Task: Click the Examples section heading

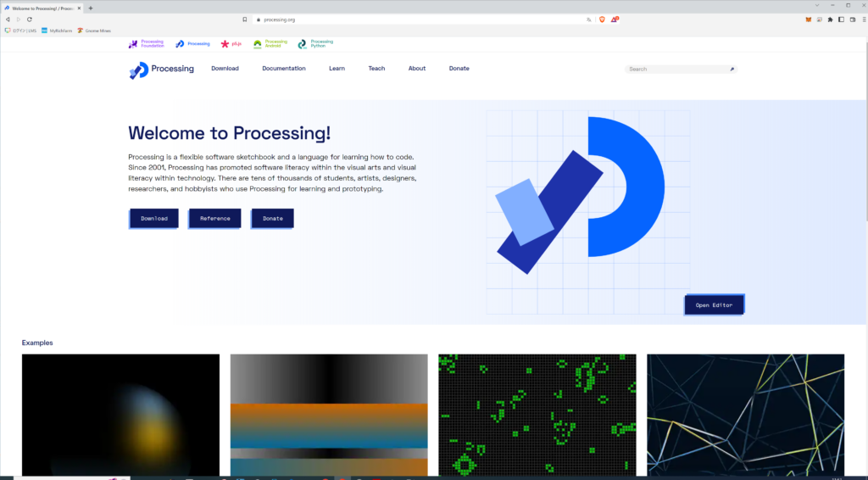Action: click(x=37, y=343)
